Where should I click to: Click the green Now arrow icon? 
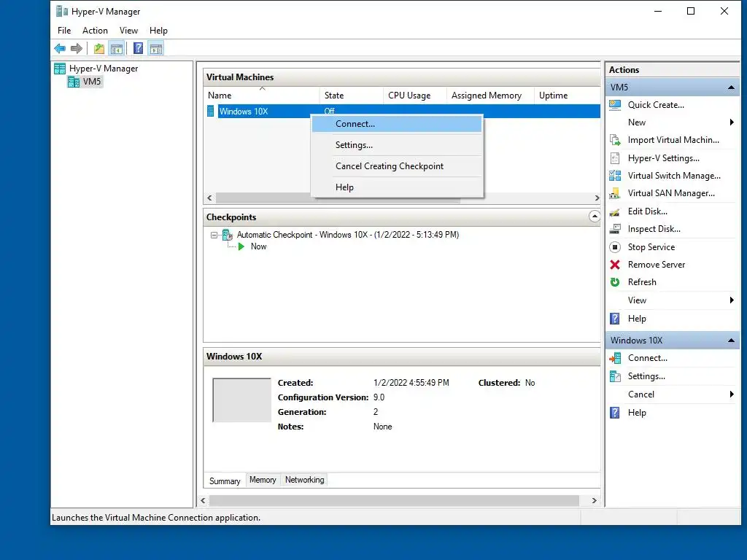point(241,246)
